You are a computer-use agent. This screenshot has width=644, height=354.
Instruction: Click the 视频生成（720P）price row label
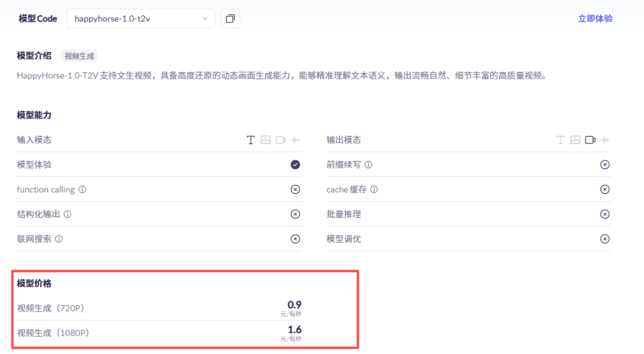coord(51,308)
